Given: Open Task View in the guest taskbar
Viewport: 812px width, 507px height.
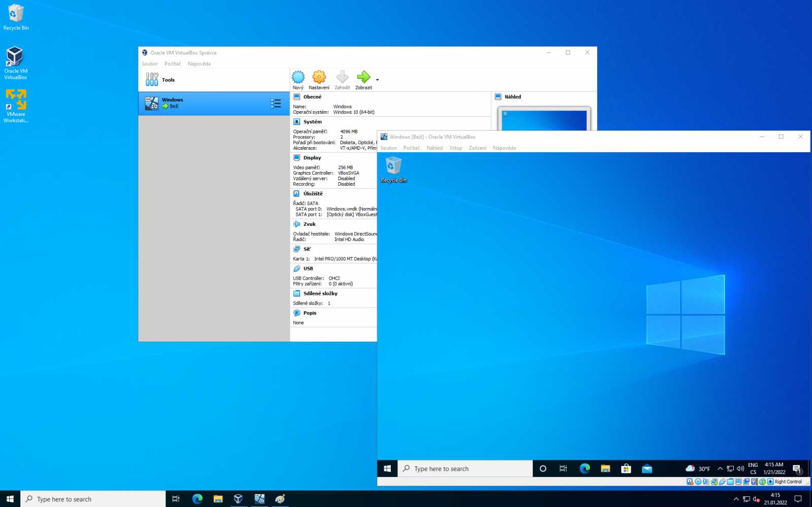Looking at the screenshot, I should pyautogui.click(x=563, y=468).
